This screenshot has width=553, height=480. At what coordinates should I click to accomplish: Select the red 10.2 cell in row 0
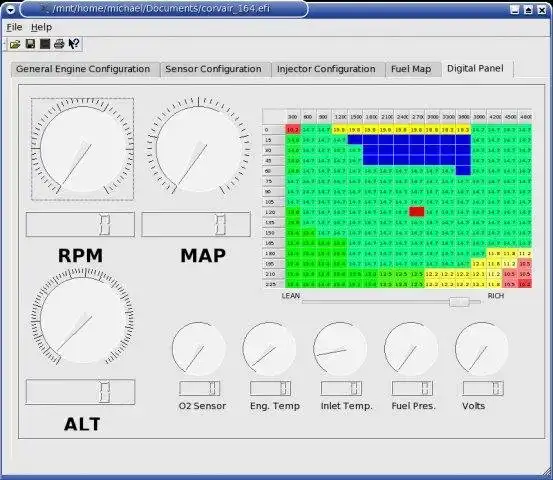click(x=293, y=129)
